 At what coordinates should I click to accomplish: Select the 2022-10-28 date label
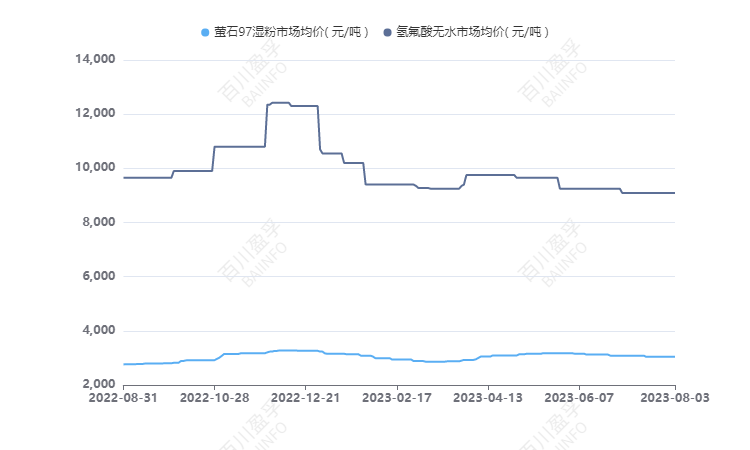tap(214, 398)
